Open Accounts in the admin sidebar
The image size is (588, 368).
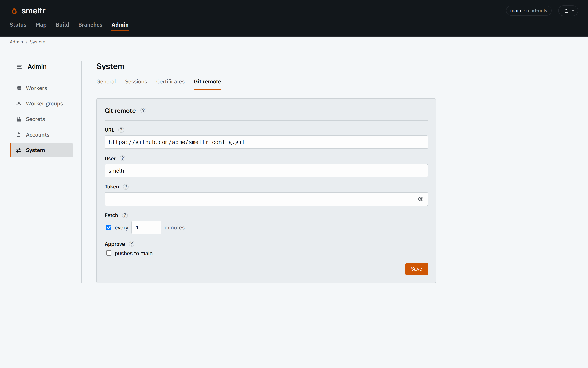(41, 135)
